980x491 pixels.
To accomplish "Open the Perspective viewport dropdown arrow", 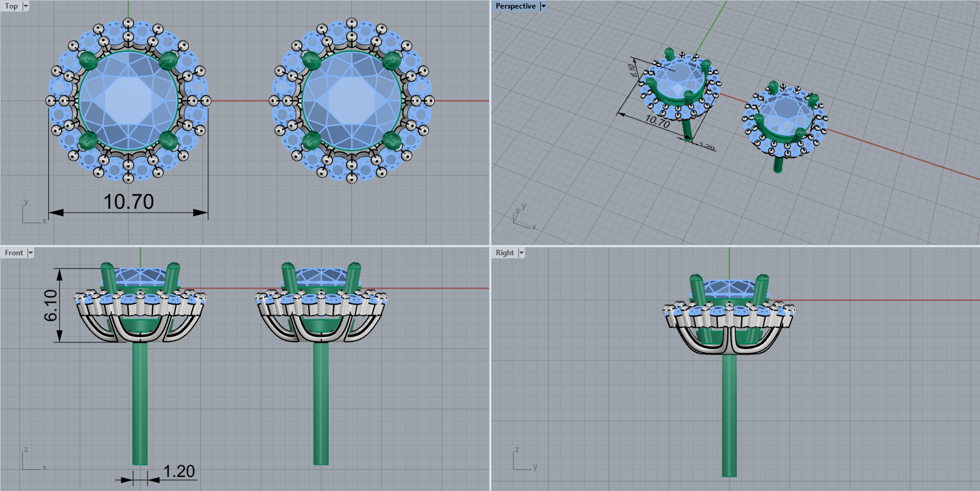I will pyautogui.click(x=543, y=6).
